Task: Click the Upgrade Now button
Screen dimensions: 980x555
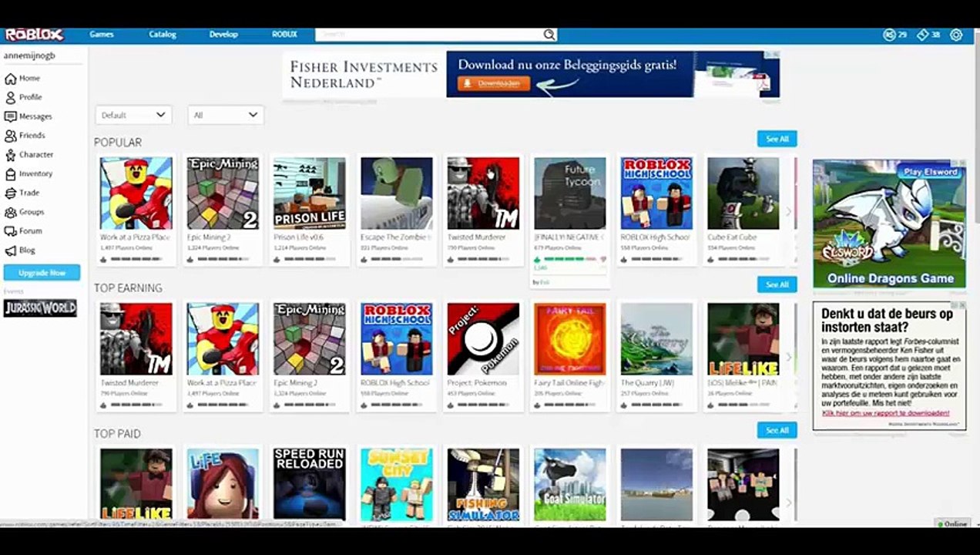Action: click(42, 273)
